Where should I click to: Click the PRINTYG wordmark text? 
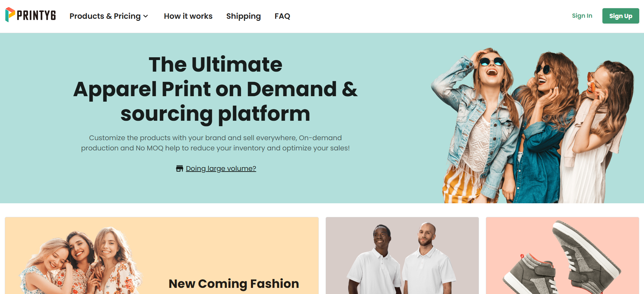click(36, 15)
